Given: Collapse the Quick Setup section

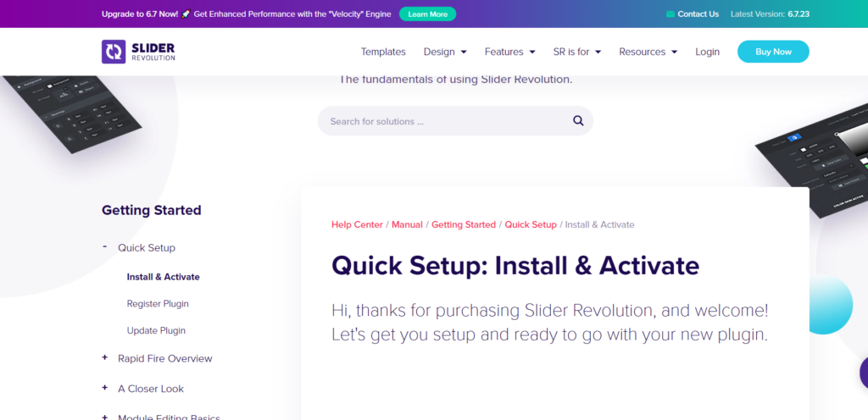Looking at the screenshot, I should click(x=104, y=247).
